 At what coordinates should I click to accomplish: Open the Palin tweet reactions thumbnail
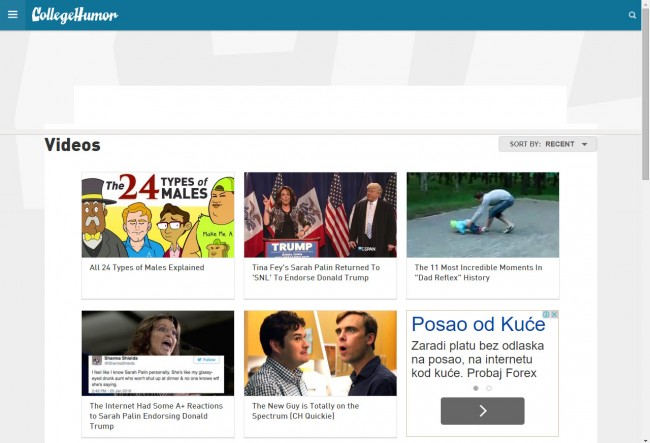[x=158, y=353]
